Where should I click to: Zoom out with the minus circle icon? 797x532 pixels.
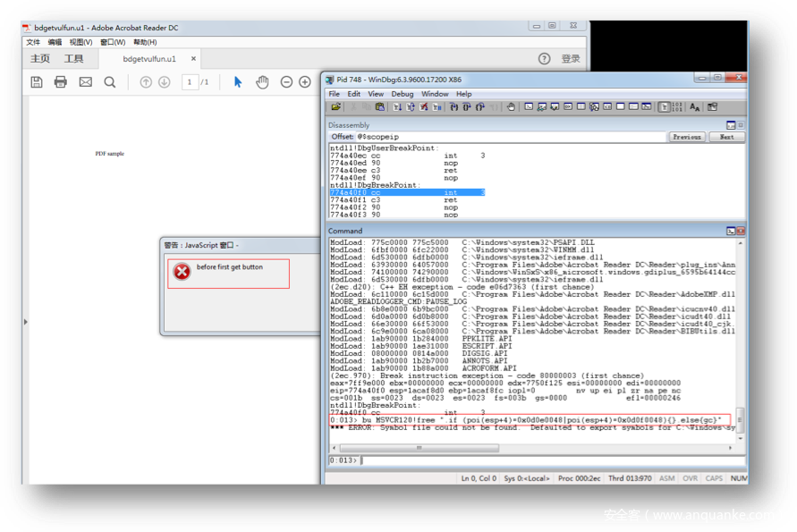click(286, 81)
